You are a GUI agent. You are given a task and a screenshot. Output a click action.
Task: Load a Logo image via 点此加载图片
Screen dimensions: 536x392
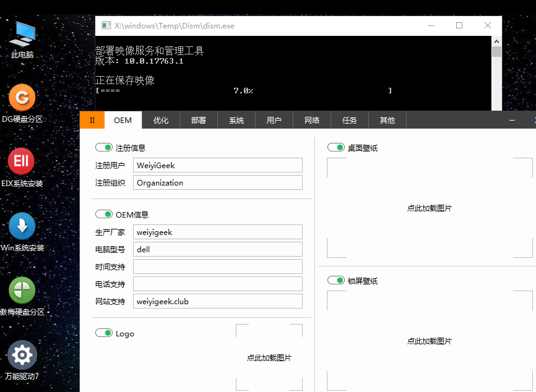coord(269,357)
